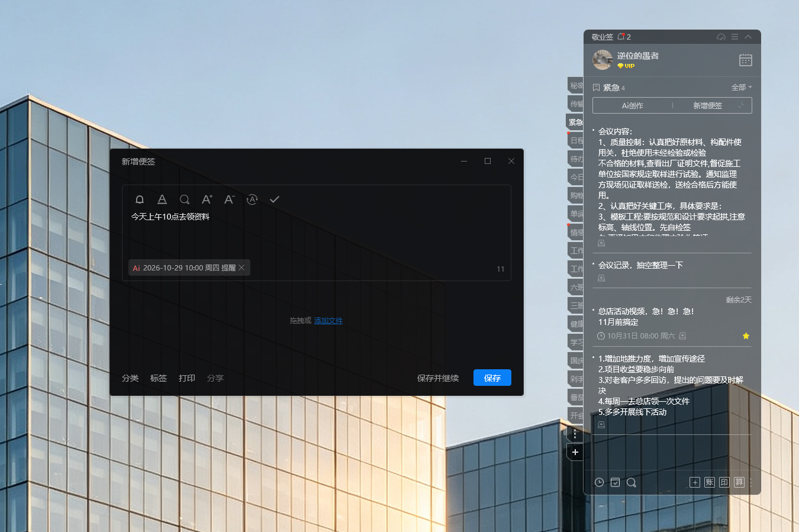The width and height of the screenshot is (799, 532).
Task: Collapse the 敬业签 panel with the up chevron
Action: pyautogui.click(x=748, y=37)
